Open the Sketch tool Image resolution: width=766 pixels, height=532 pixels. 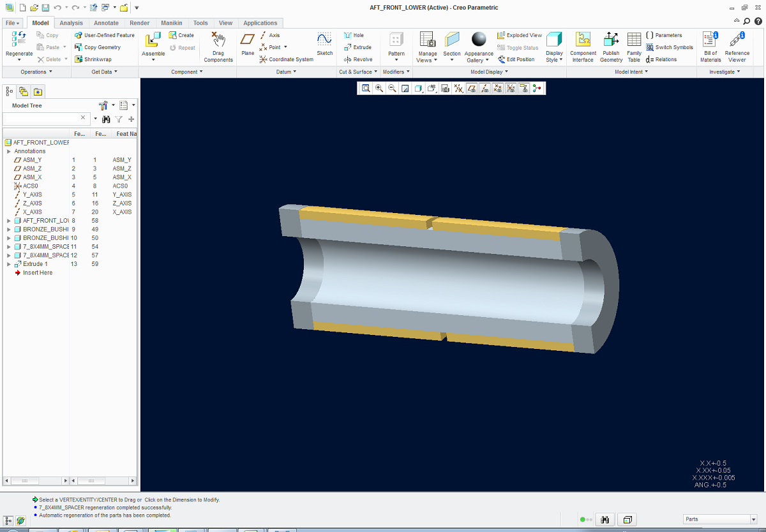(324, 42)
